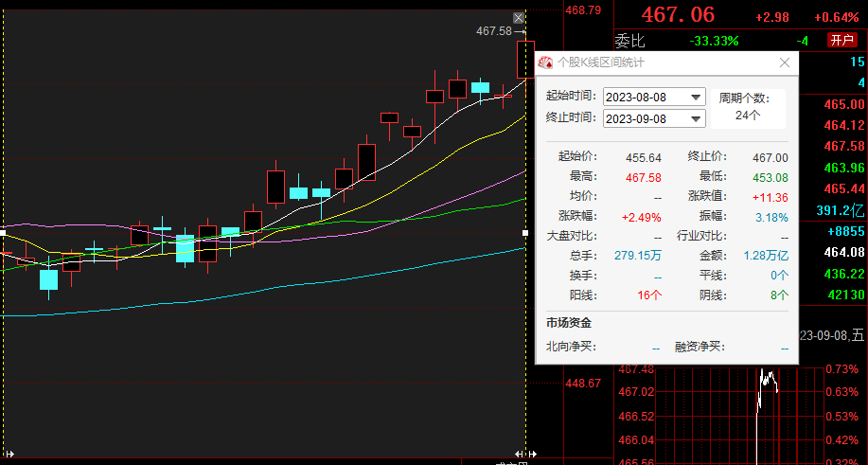868x465 pixels.
Task: Click the -33.33% 委比 value
Action: [x=714, y=41]
